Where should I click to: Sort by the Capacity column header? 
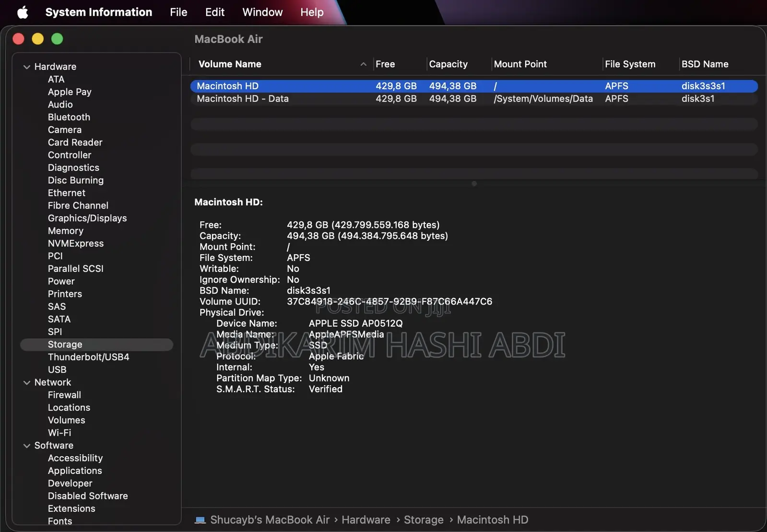(x=448, y=64)
